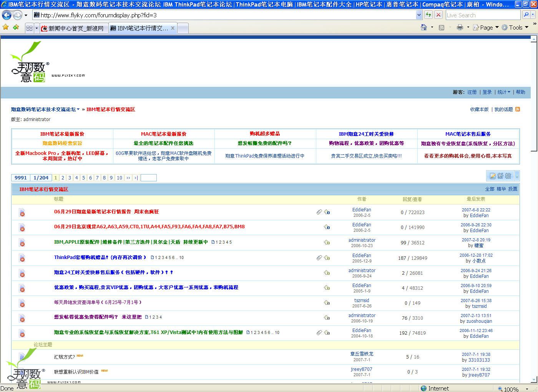Click the Home page icon
Image resolution: width=538 pixels, height=392 pixels.
424,27
